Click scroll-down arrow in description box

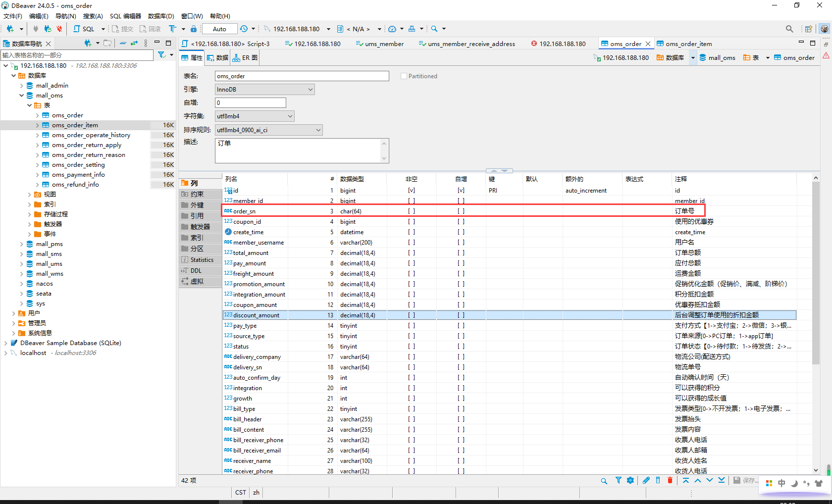coord(384,158)
